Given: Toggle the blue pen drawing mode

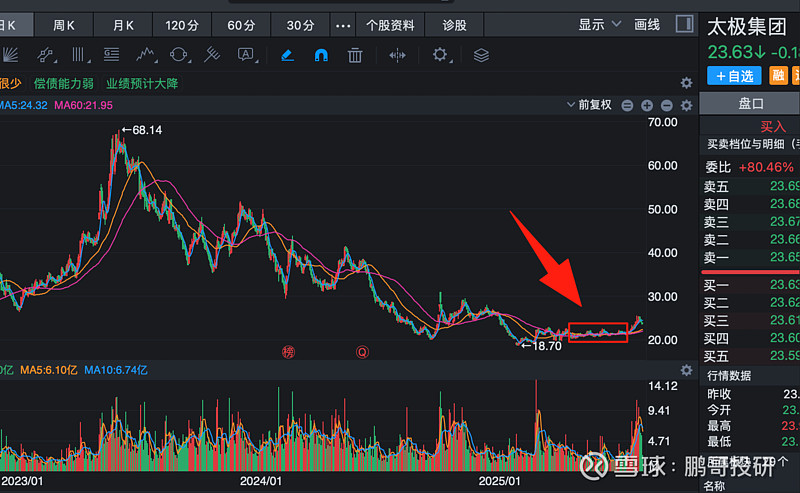Looking at the screenshot, I should [287, 55].
